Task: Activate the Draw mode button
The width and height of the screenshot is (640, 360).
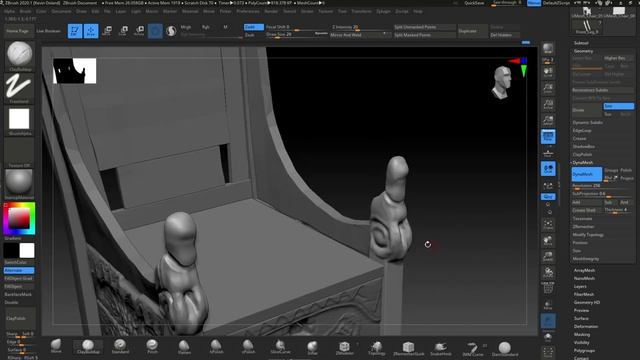Action: pyautogui.click(x=91, y=31)
